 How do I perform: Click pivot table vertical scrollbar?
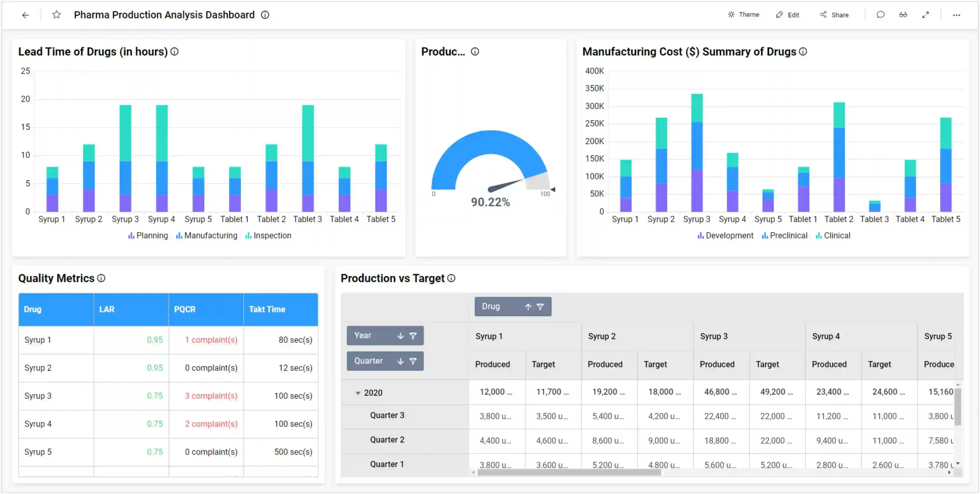[958, 407]
